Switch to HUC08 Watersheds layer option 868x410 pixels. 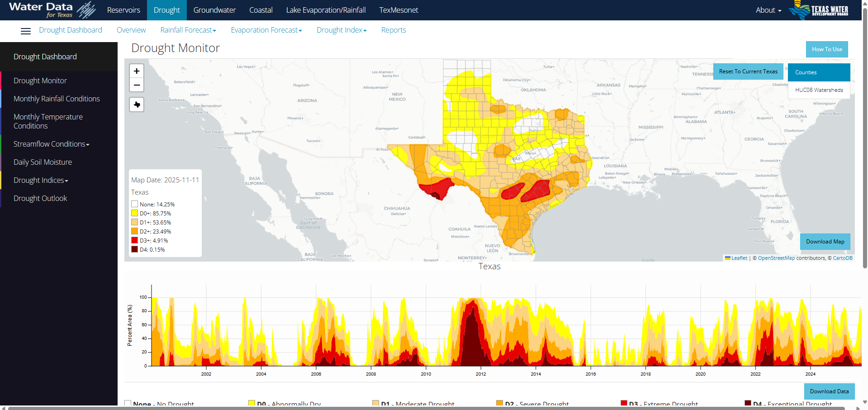pos(819,90)
